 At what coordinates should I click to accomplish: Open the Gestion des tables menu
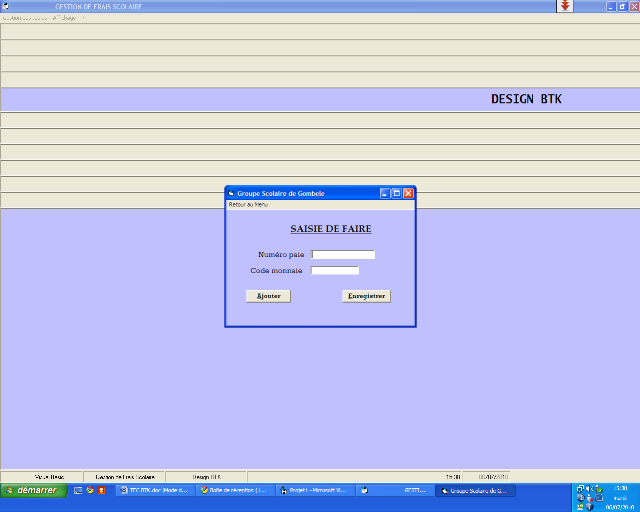(24, 18)
